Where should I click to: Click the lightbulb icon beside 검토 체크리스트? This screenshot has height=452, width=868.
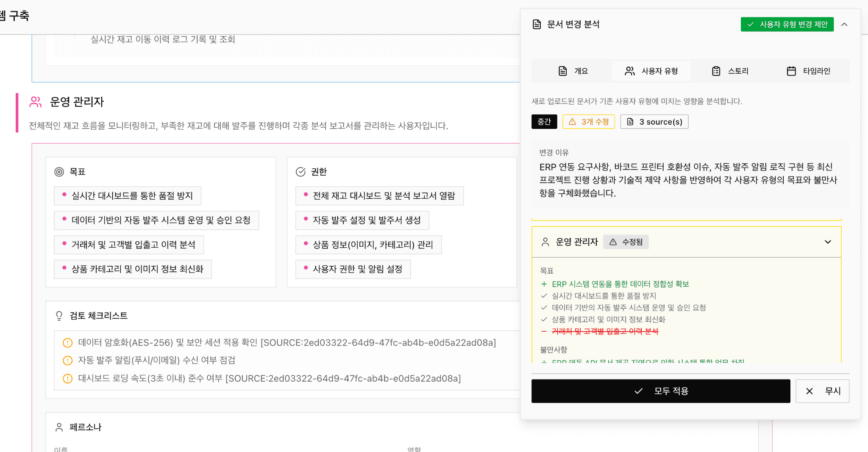[60, 316]
